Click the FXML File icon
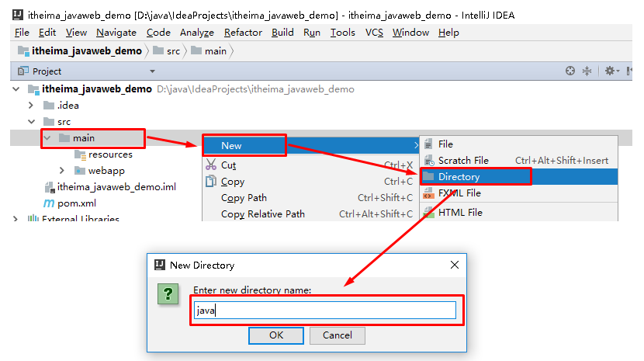Viewport: 644px width, 361px height. (429, 193)
